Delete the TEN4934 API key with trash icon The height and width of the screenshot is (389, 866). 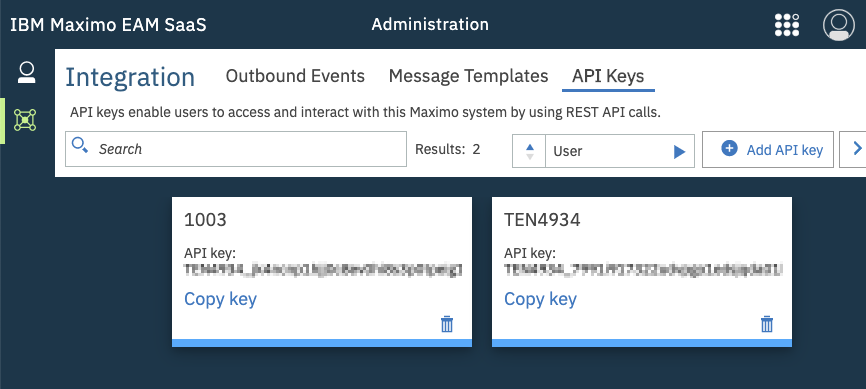click(767, 324)
